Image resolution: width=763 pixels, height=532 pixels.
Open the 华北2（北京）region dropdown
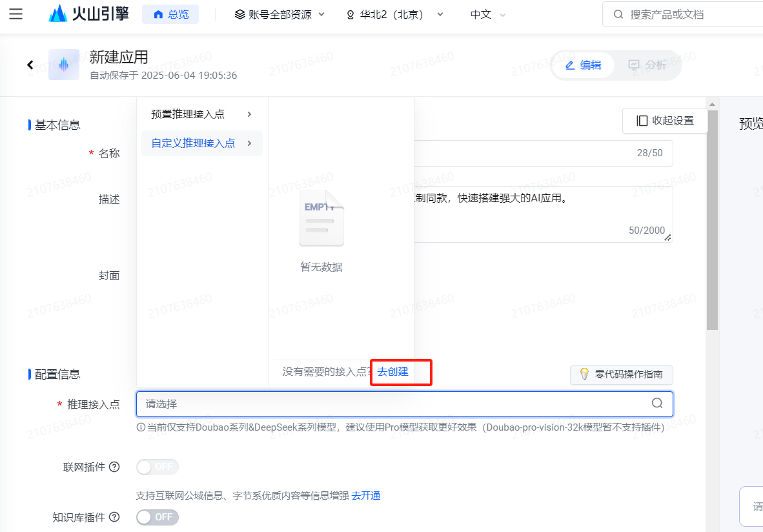pos(395,14)
